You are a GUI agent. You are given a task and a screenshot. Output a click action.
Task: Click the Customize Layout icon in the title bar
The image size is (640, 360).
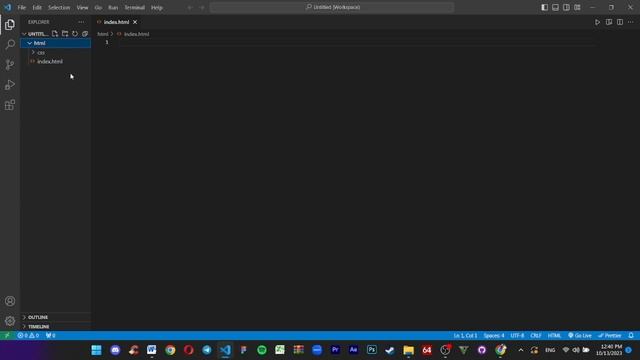[577, 7]
